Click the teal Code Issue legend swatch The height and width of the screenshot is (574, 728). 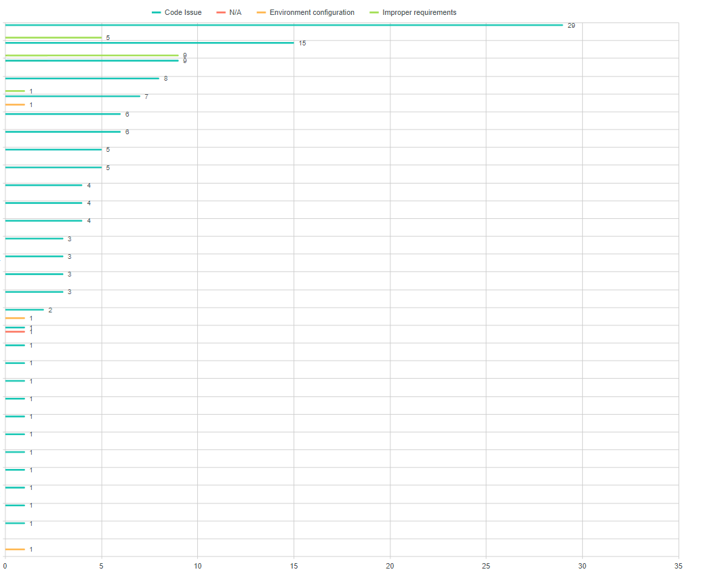156,12
